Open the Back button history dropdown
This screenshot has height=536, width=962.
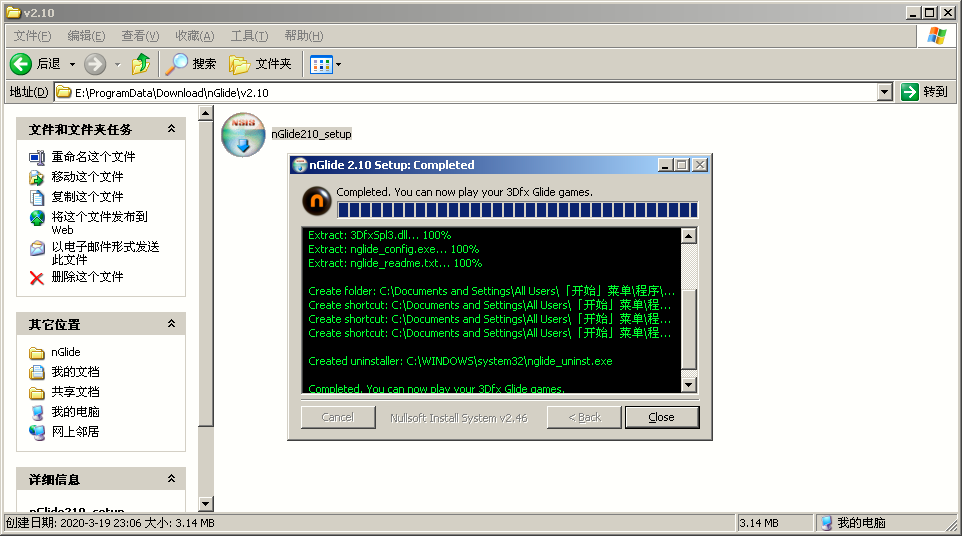[72, 64]
